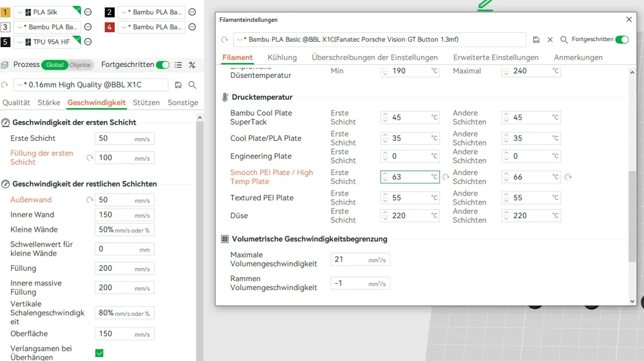644x361 pixels.
Task: Toggle Fortgeschritten mode in process panel
Action: [163, 65]
